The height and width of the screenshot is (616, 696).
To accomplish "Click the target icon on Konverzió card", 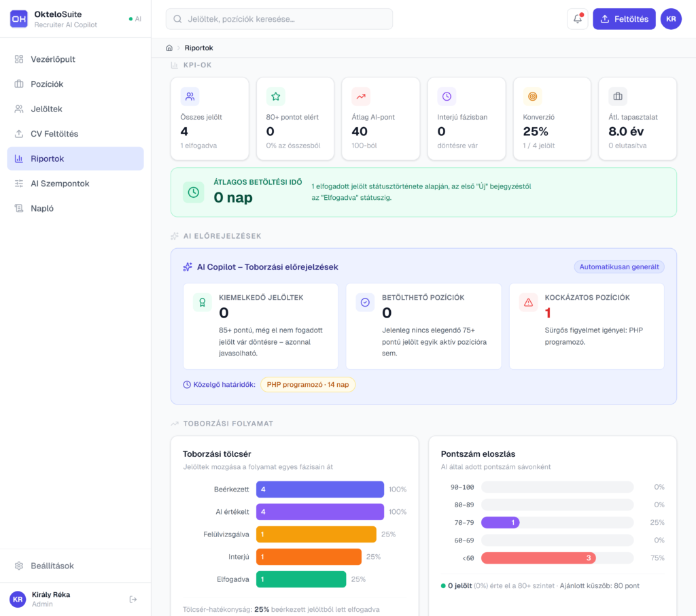I will 532,97.
